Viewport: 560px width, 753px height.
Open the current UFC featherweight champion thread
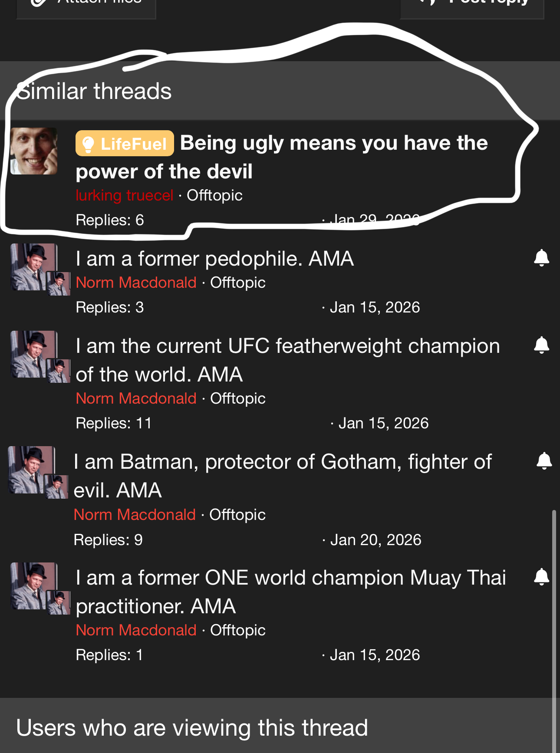tap(287, 360)
